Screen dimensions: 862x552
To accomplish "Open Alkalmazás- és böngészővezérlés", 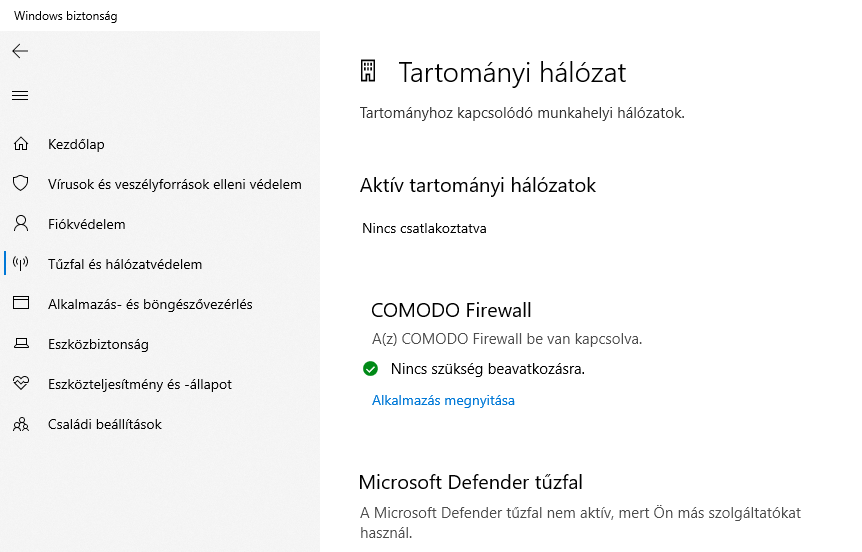I will (x=150, y=304).
